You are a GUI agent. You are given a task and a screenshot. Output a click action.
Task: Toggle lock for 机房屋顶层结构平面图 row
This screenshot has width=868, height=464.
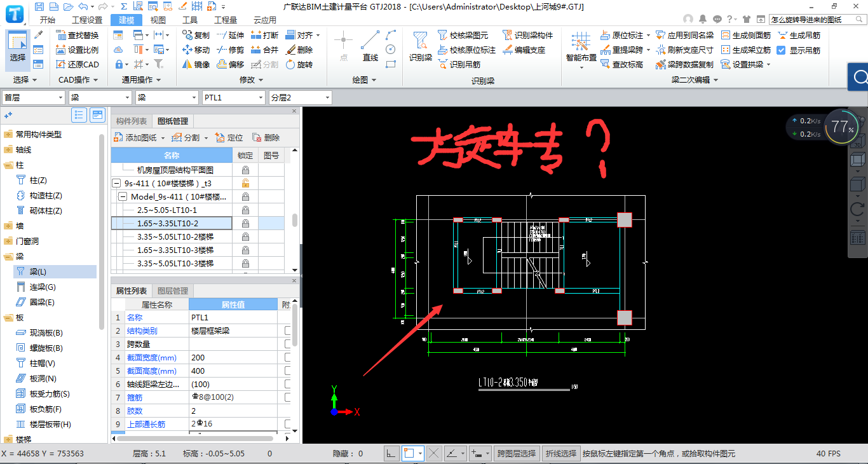click(245, 170)
